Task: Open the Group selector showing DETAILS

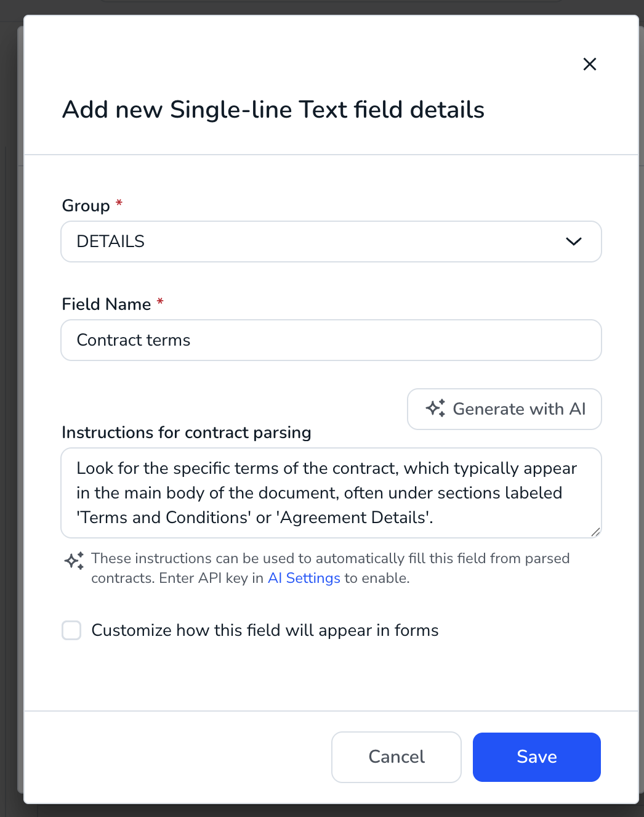Action: [x=331, y=242]
